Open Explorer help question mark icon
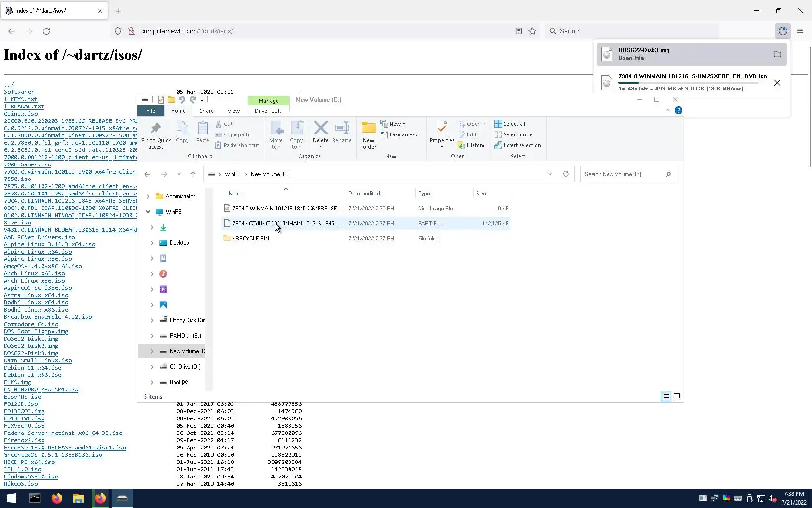Viewport: 812px width, 508px height. (x=678, y=110)
